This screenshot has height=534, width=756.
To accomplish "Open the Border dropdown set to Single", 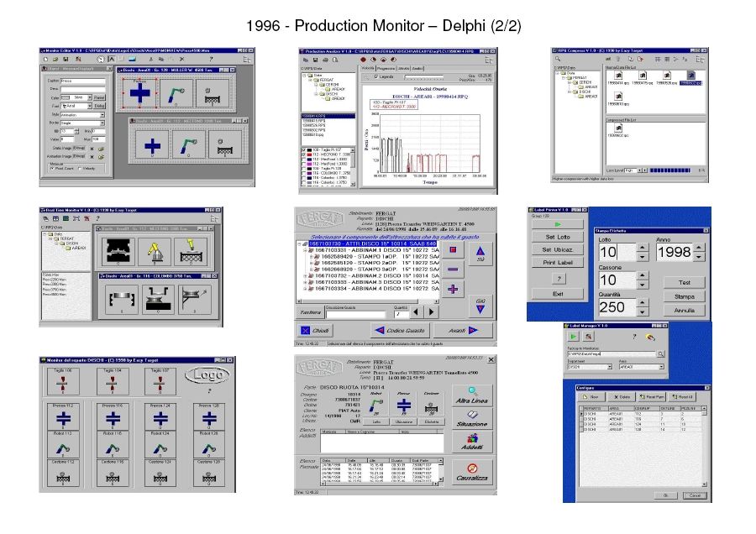I will [102, 123].
